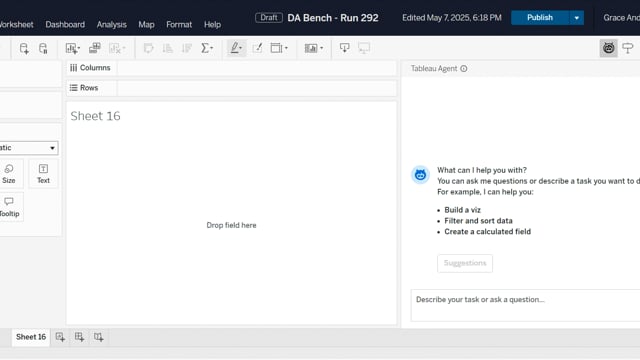The image size is (640, 360).
Task: Open the Map menu
Action: click(146, 24)
